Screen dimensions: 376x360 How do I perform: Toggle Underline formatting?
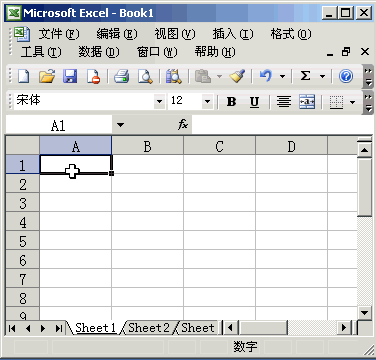(x=254, y=102)
